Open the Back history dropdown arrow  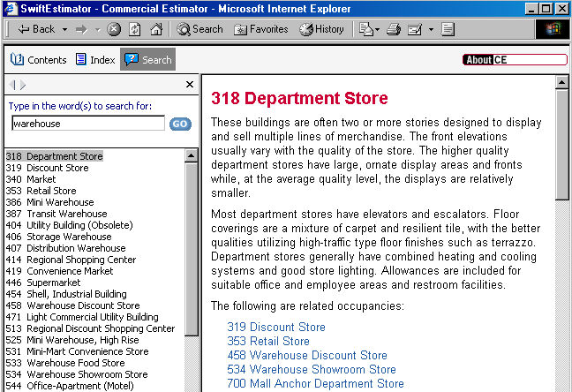point(64,29)
